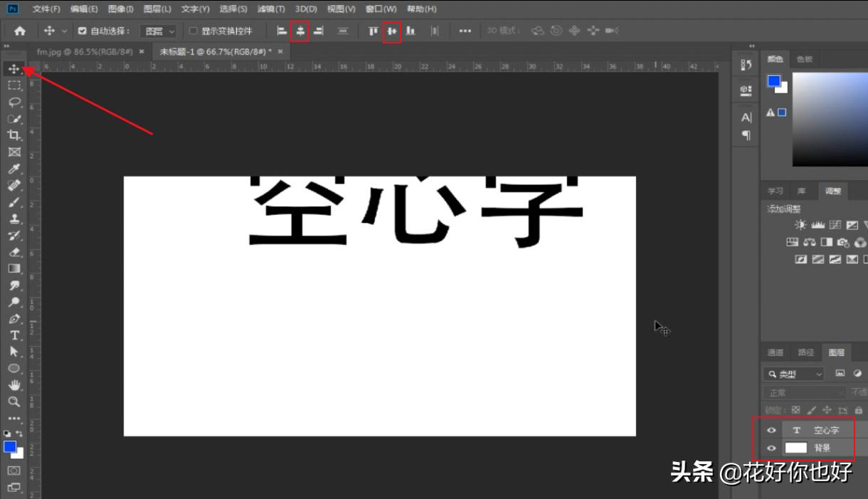The image size is (868, 499).
Task: Close the fm.jpg document tab
Action: pyautogui.click(x=142, y=51)
